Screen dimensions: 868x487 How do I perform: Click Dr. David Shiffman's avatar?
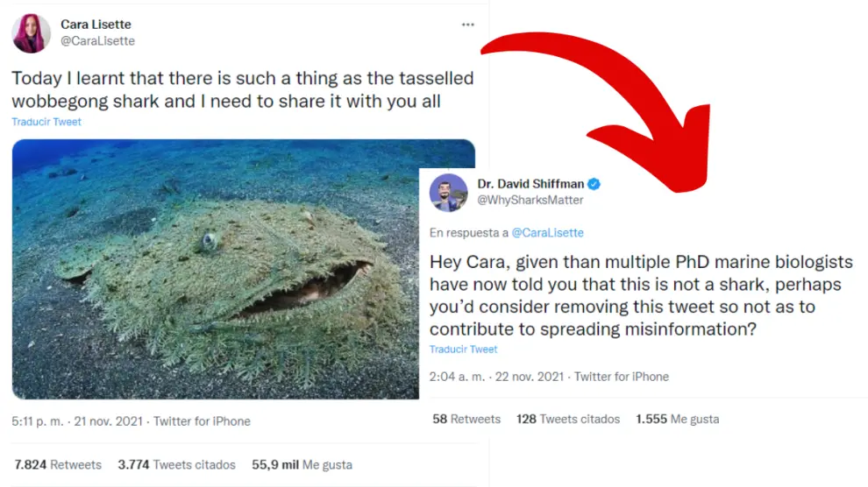tap(448, 192)
